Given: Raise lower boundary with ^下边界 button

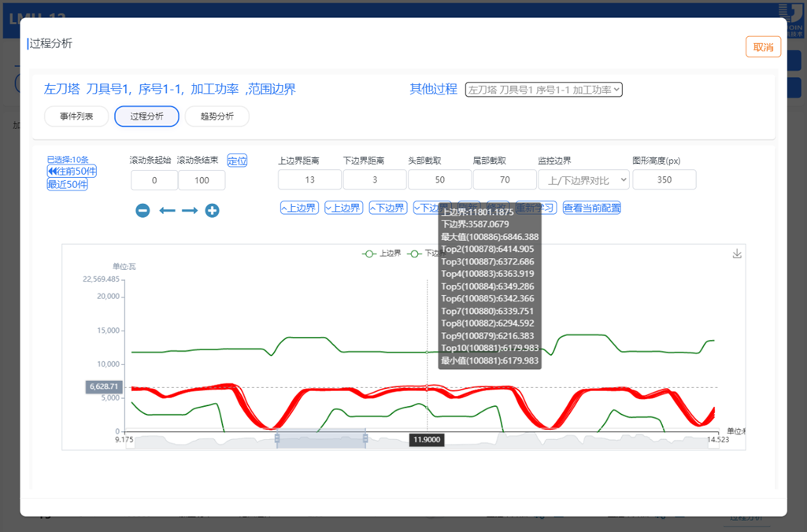Looking at the screenshot, I should pos(389,208).
